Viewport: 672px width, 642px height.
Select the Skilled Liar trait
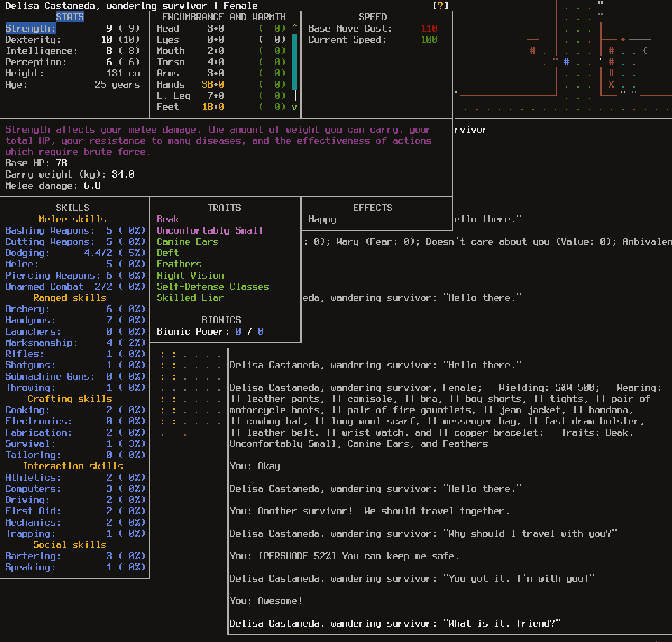click(190, 297)
